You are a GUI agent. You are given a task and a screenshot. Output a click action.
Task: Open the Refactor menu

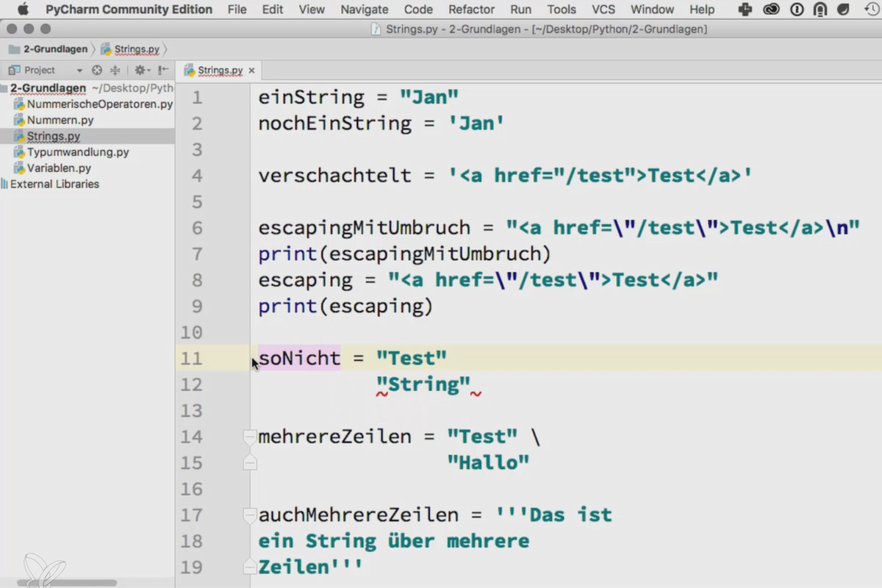point(471,10)
